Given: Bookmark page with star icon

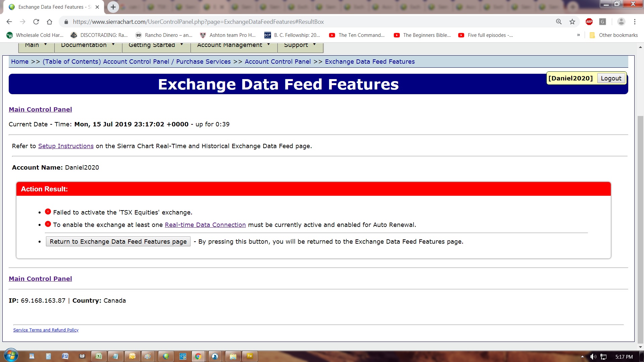Looking at the screenshot, I should pyautogui.click(x=572, y=22).
